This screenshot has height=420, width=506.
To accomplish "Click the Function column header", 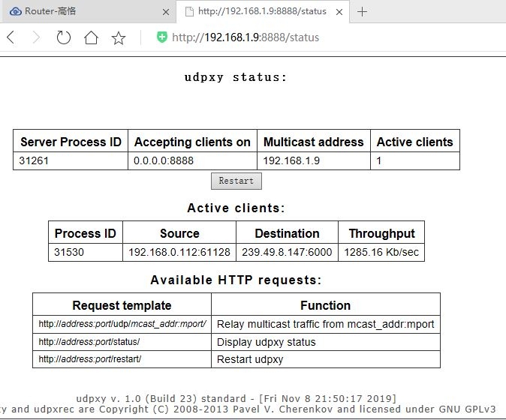I will click(325, 305).
